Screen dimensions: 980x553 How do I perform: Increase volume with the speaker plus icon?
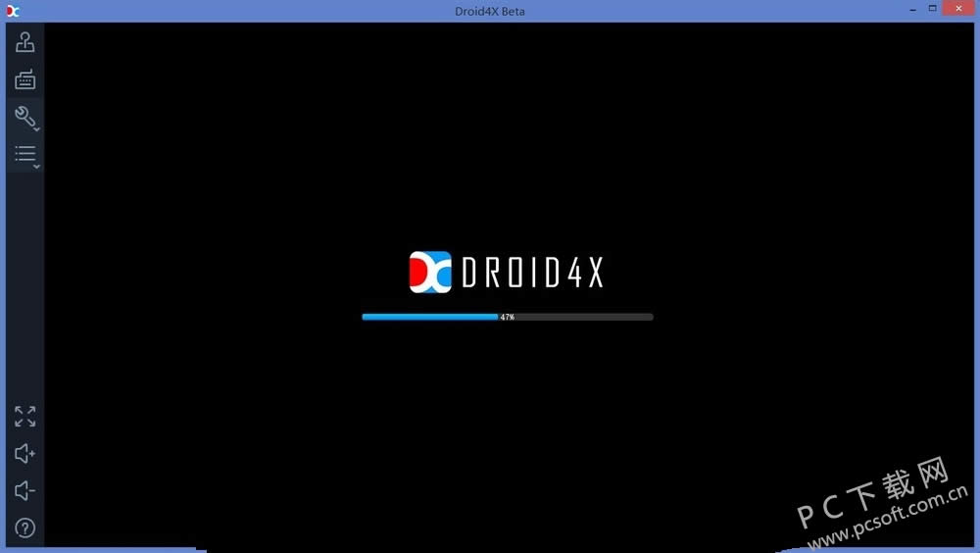[24, 453]
